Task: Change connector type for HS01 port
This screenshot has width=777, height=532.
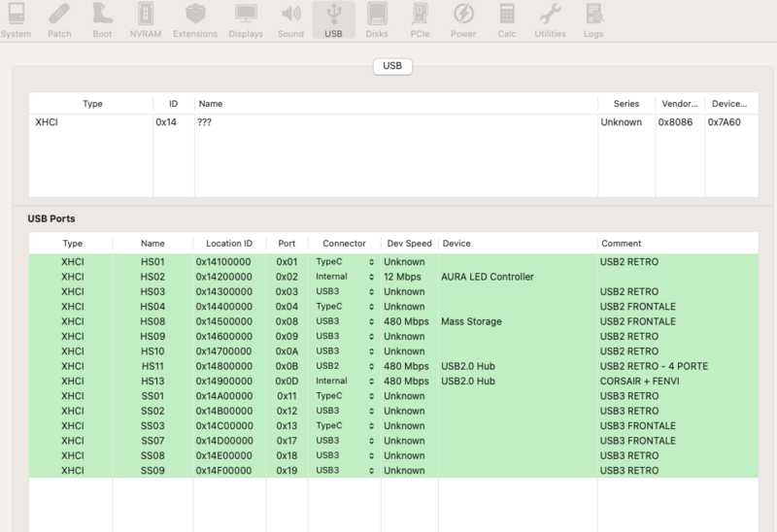Action: point(345,262)
